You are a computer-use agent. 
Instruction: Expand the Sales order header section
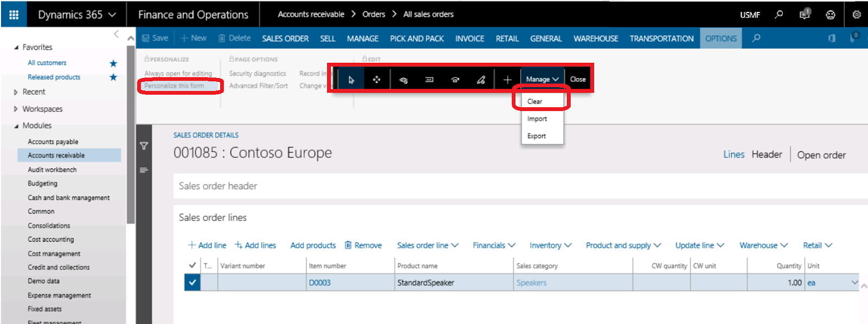click(520, 186)
